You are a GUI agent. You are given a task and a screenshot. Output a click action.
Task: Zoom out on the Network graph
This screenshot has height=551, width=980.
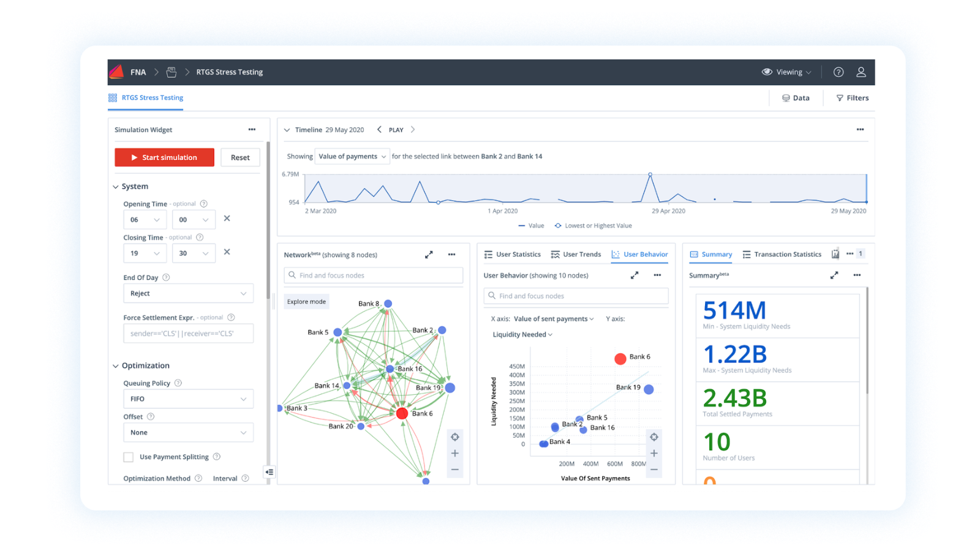(455, 470)
